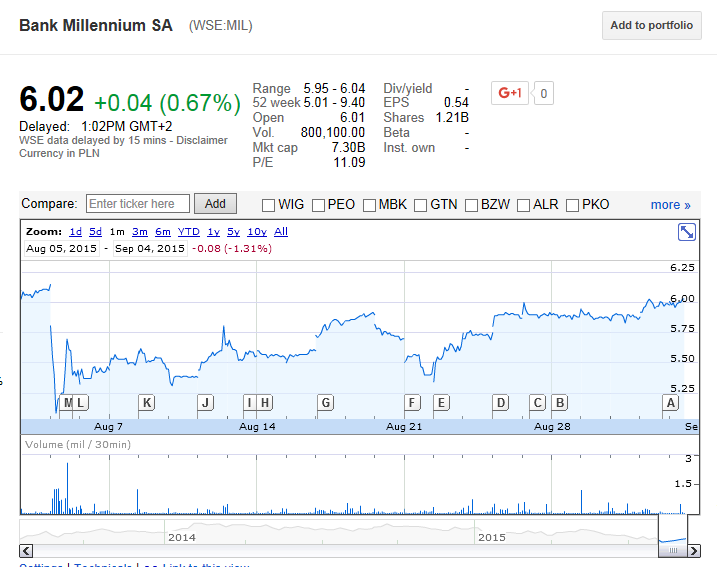Set chart zoom to 5y
717x567 pixels.
(x=234, y=232)
